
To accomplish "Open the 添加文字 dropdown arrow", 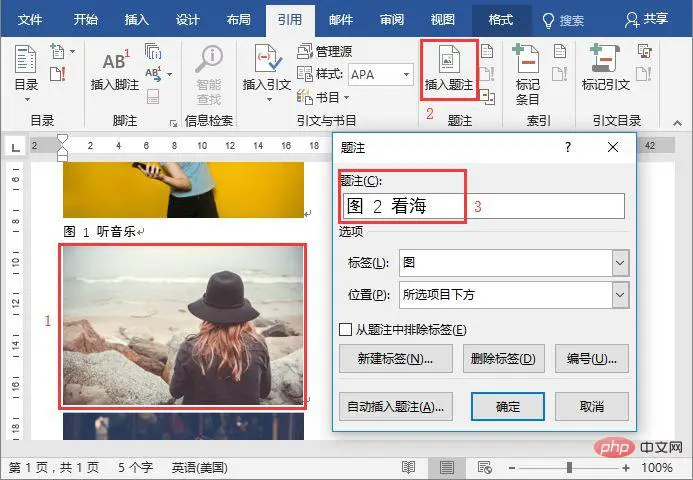I will click(x=72, y=51).
